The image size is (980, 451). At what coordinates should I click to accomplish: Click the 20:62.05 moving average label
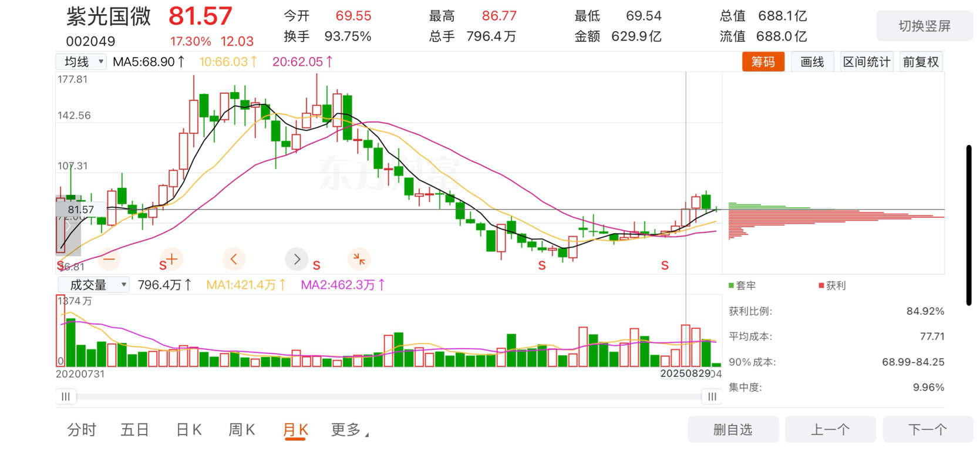302,62
